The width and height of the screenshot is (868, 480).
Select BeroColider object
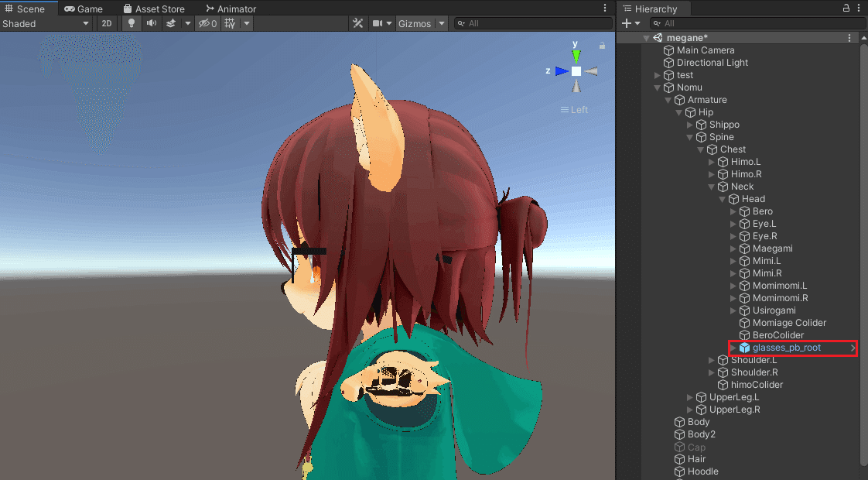pos(777,334)
